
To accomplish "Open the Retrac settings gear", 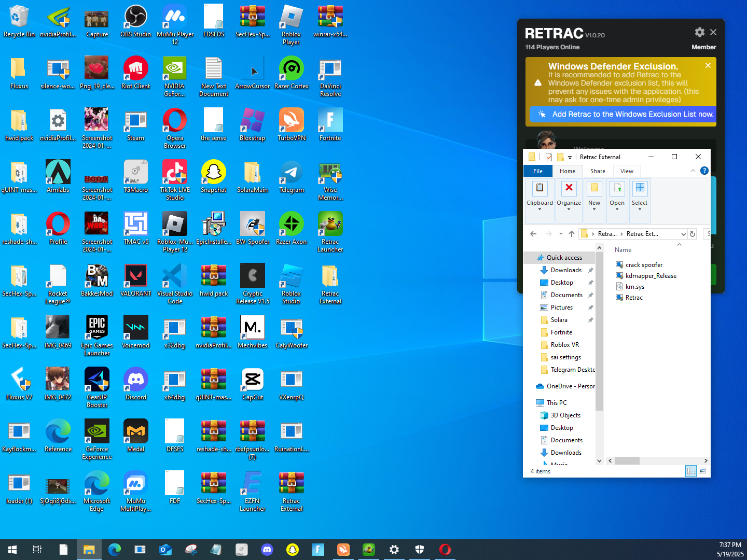I will coord(699,32).
